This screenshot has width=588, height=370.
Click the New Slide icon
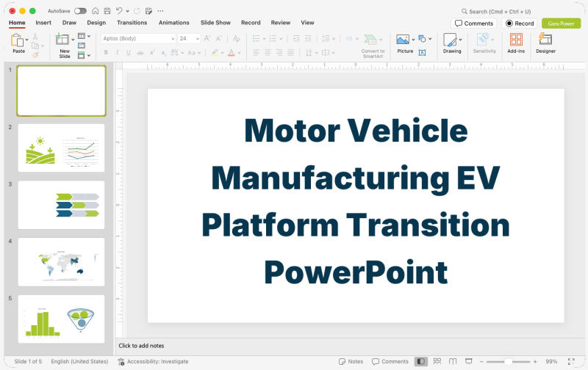(x=62, y=40)
